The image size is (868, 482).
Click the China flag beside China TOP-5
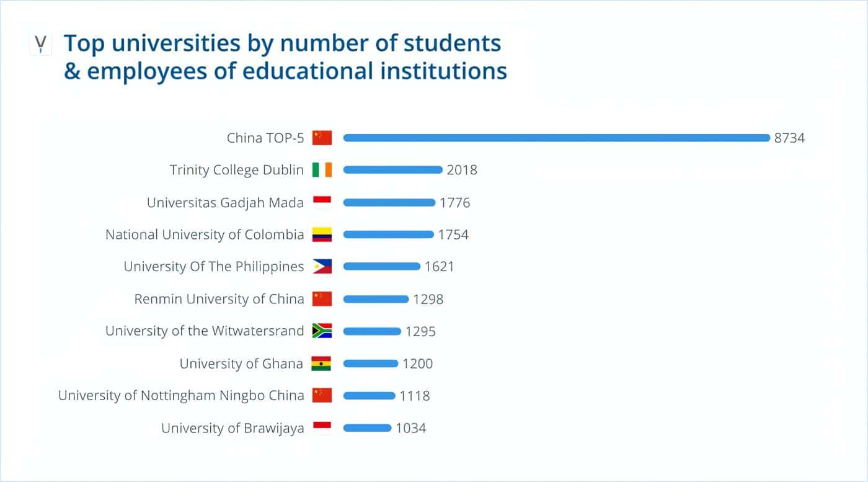322,138
